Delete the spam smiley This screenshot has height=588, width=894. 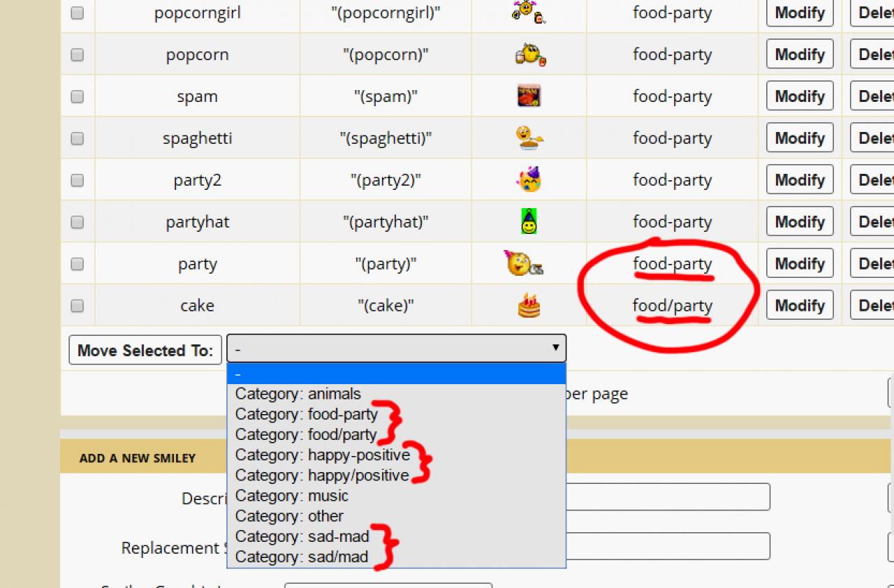point(872,96)
